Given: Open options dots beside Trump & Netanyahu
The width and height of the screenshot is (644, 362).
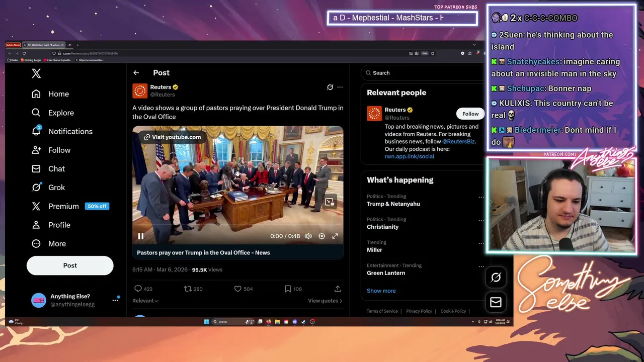Looking at the screenshot, I should tap(481, 197).
